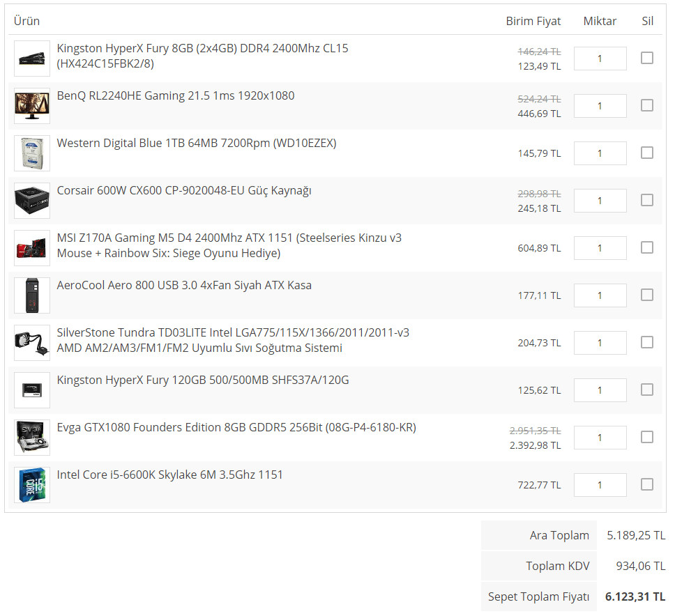Image resolution: width=675 pixels, height=616 pixels.
Task: Click quantity field for SilverStone Tundra cooler
Action: point(600,342)
